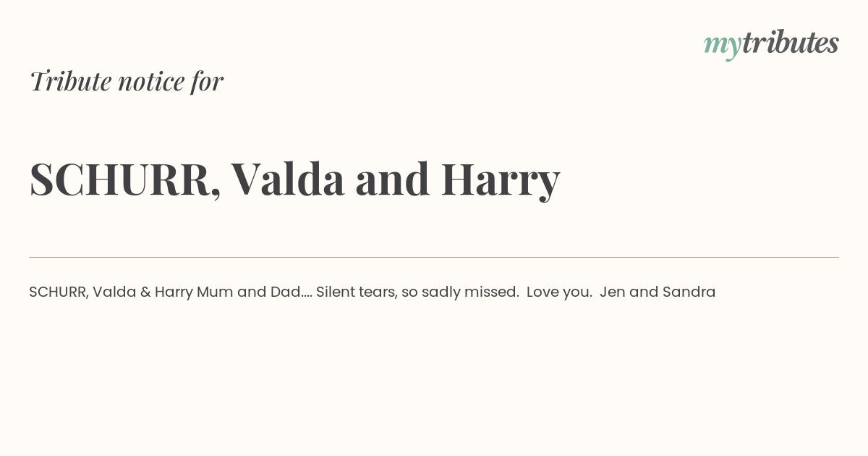Click the name "Harry" in large heading
Viewport: 868px width, 456px height.
[x=501, y=181]
